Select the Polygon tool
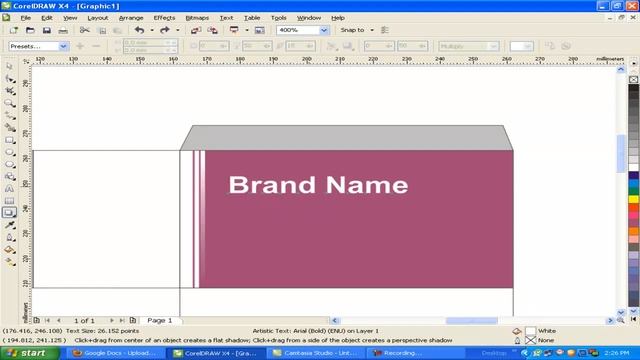The image size is (640, 360). click(x=10, y=164)
